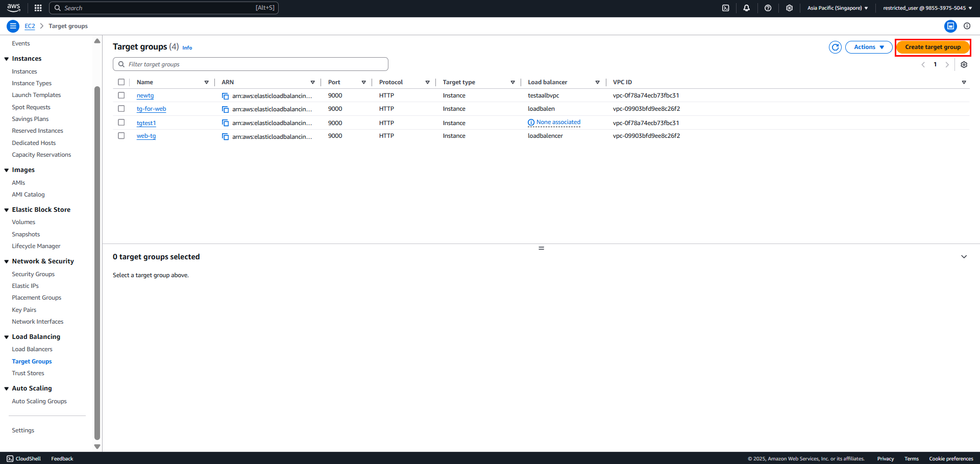Open the help question mark icon
Image resolution: width=980 pixels, height=464 pixels.
768,8
